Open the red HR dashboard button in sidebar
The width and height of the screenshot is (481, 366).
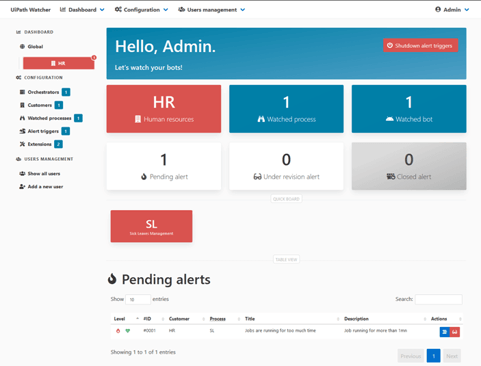(x=59, y=63)
